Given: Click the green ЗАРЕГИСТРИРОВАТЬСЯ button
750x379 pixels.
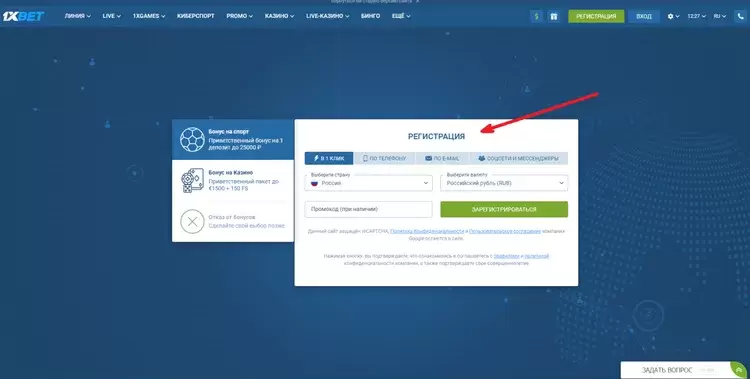Looking at the screenshot, I should [x=504, y=209].
